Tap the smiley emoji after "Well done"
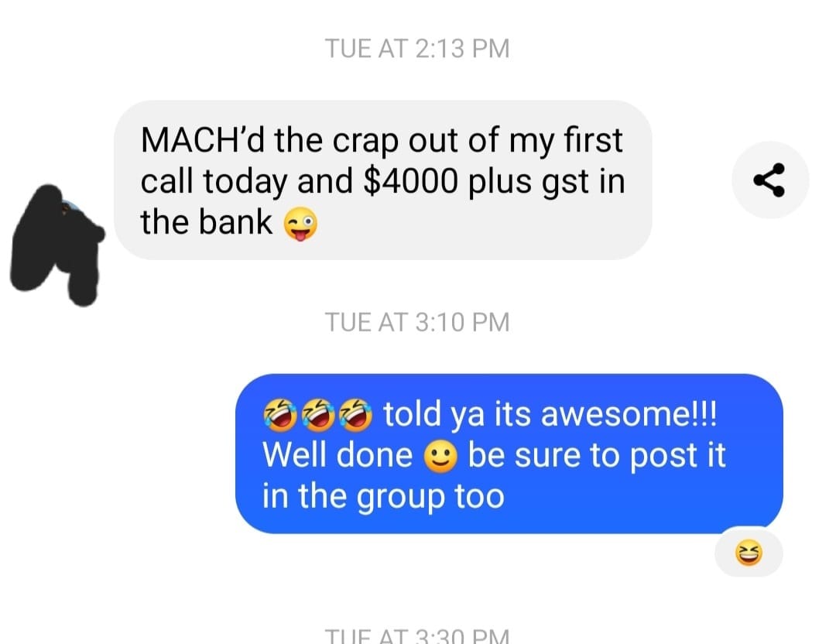 pyautogui.click(x=440, y=457)
